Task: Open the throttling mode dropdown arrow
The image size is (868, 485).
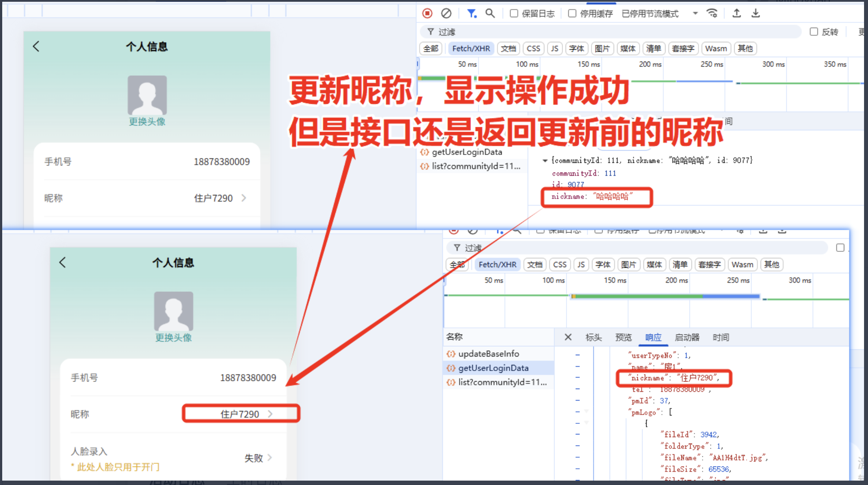Action: point(695,13)
